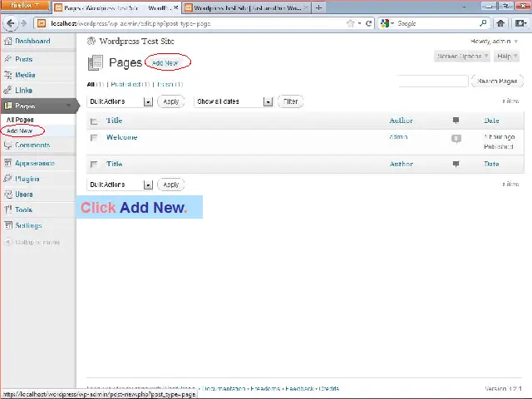Sort by the Title column header
Screen dimensions: 532x399
coord(114,120)
